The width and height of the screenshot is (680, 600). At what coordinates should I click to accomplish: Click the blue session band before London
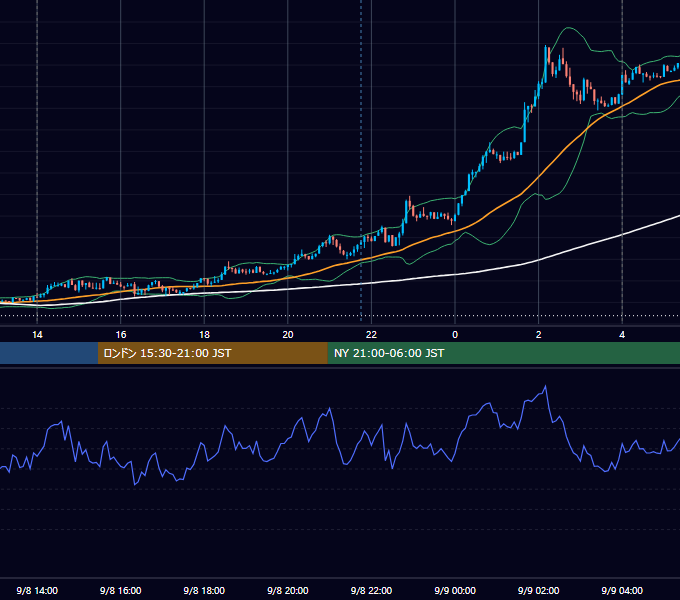tap(49, 353)
